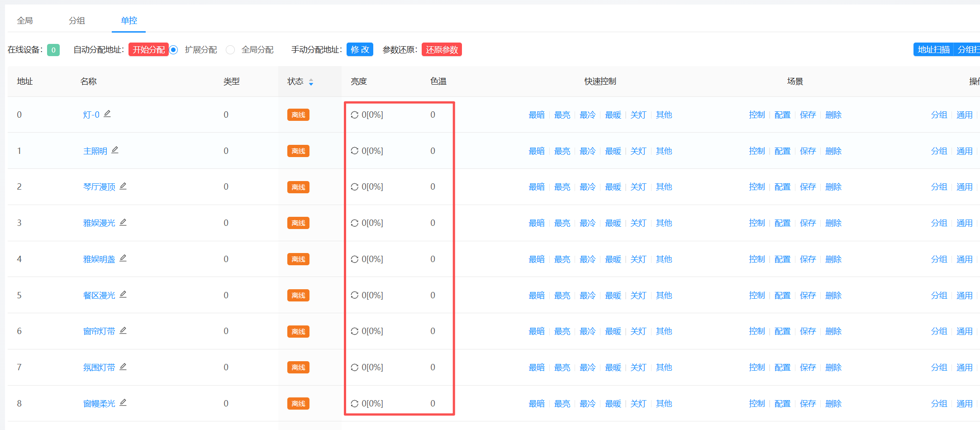Edit the name of 雅娱漫光
980x430 pixels.
click(x=123, y=222)
